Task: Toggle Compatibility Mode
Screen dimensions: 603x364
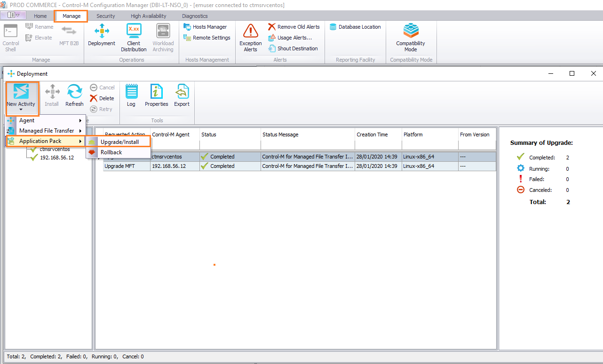Action: click(x=411, y=38)
